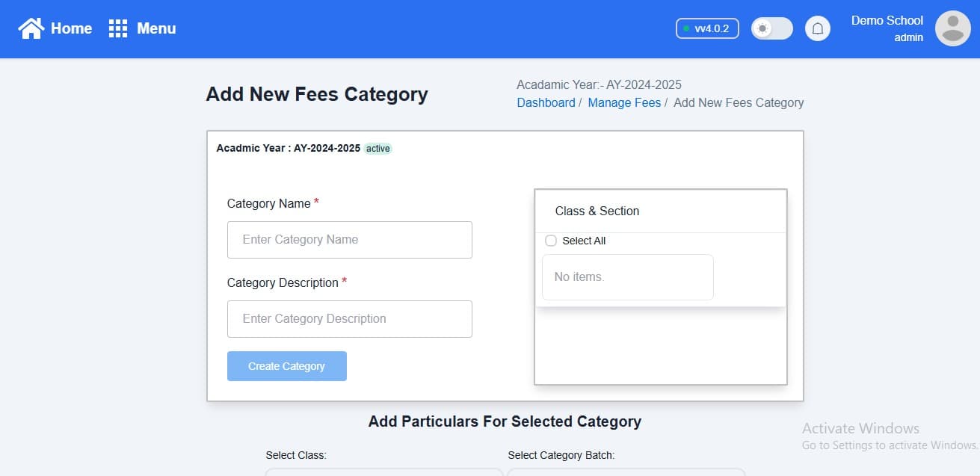Open the notifications bell
The width and height of the screenshot is (980, 476).
tap(818, 28)
